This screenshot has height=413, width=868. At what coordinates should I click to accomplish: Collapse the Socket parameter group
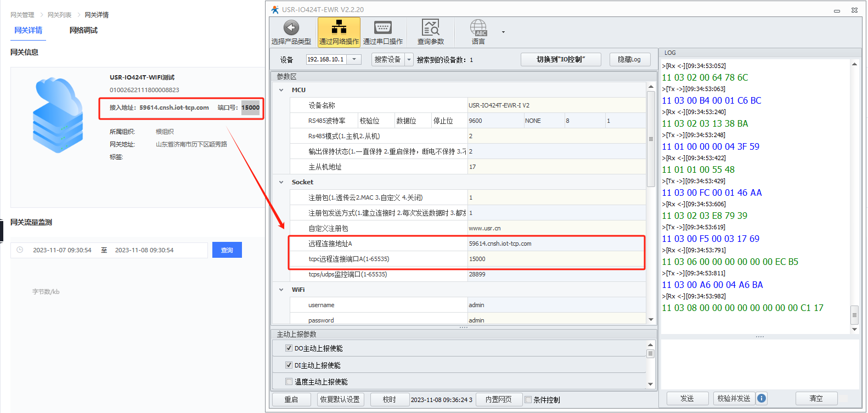(281, 182)
